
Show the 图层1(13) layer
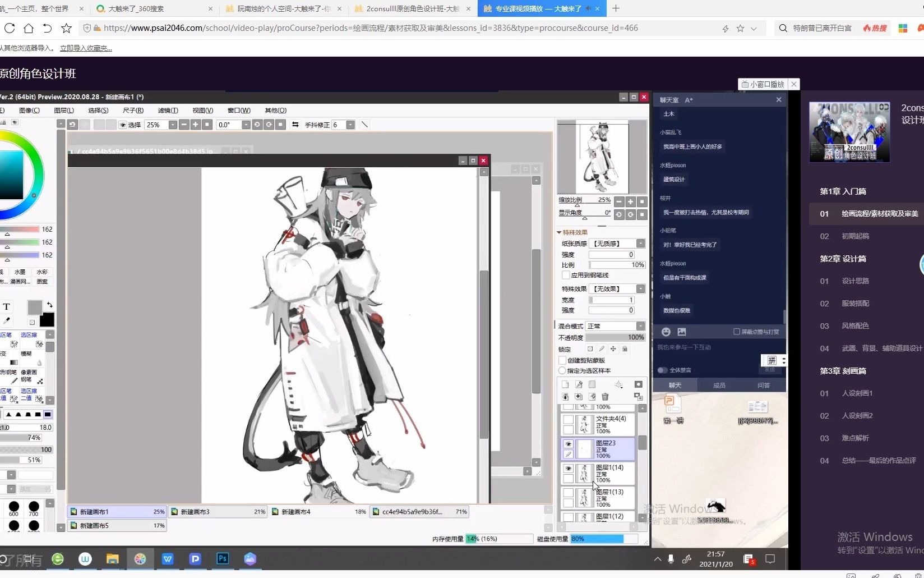[x=568, y=493]
